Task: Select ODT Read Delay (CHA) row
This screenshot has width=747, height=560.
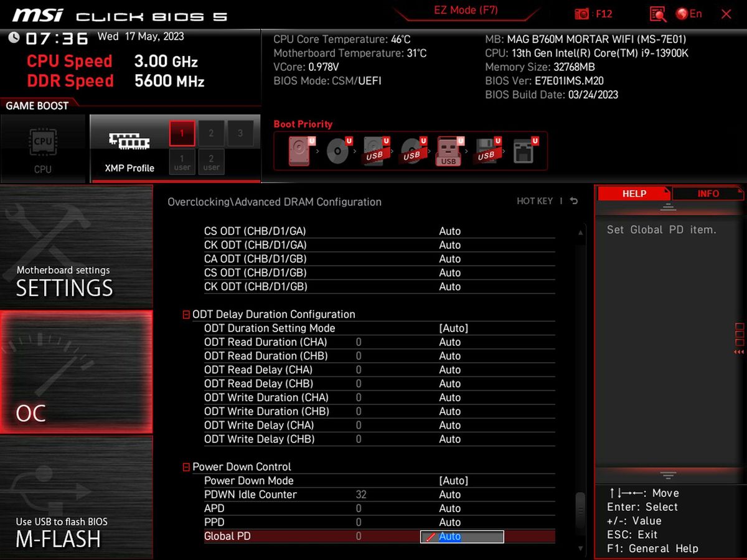Action: [379, 370]
